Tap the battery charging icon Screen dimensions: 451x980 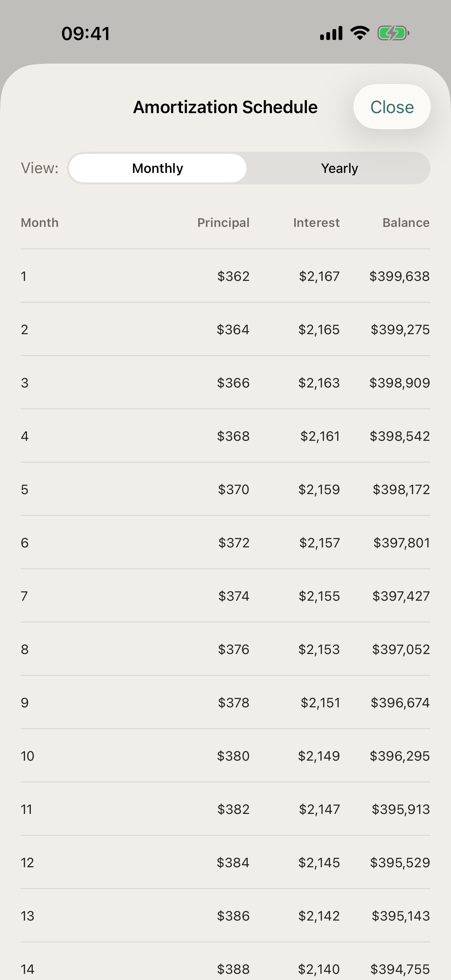[x=393, y=33]
